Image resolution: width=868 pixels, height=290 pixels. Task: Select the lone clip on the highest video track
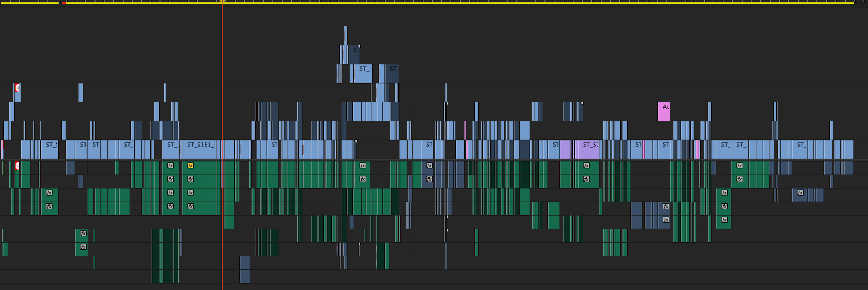tap(346, 35)
